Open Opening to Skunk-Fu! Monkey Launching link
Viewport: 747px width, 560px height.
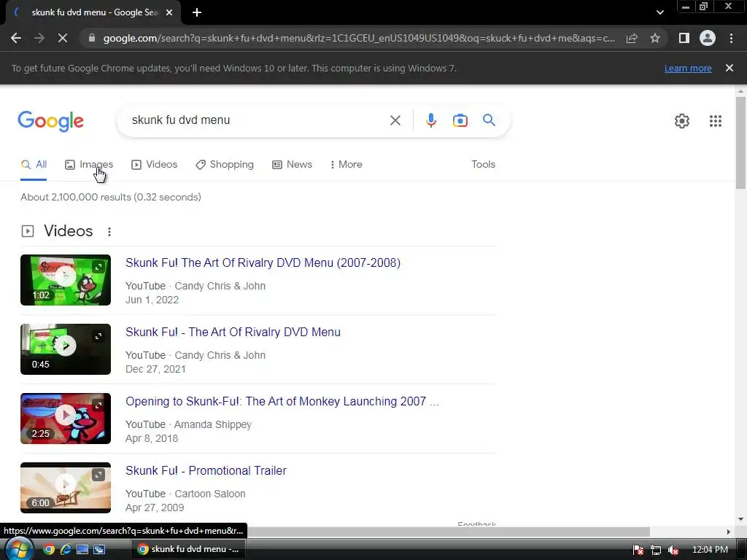pyautogui.click(x=282, y=402)
